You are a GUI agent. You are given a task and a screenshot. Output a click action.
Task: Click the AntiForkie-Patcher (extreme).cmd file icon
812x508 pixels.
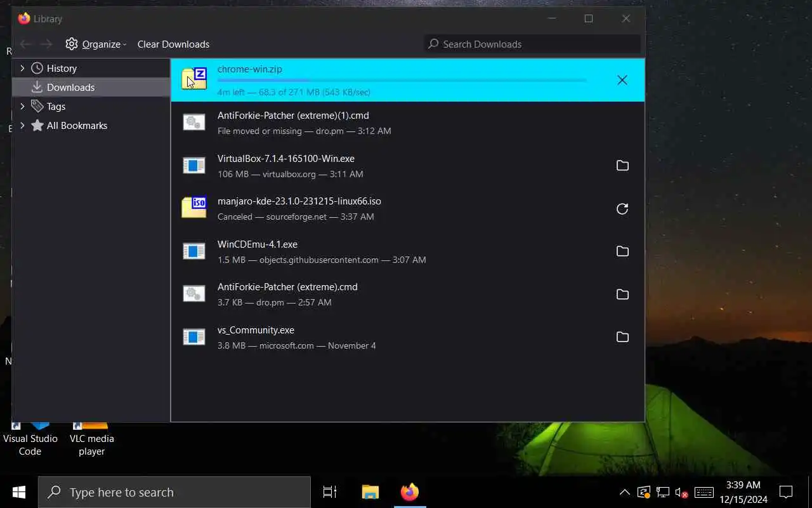coord(194,293)
